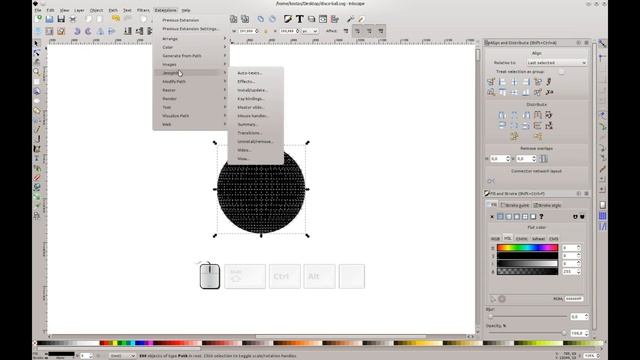The width and height of the screenshot is (640, 360).
Task: Switch to RGB color mode tab
Action: pos(495,239)
